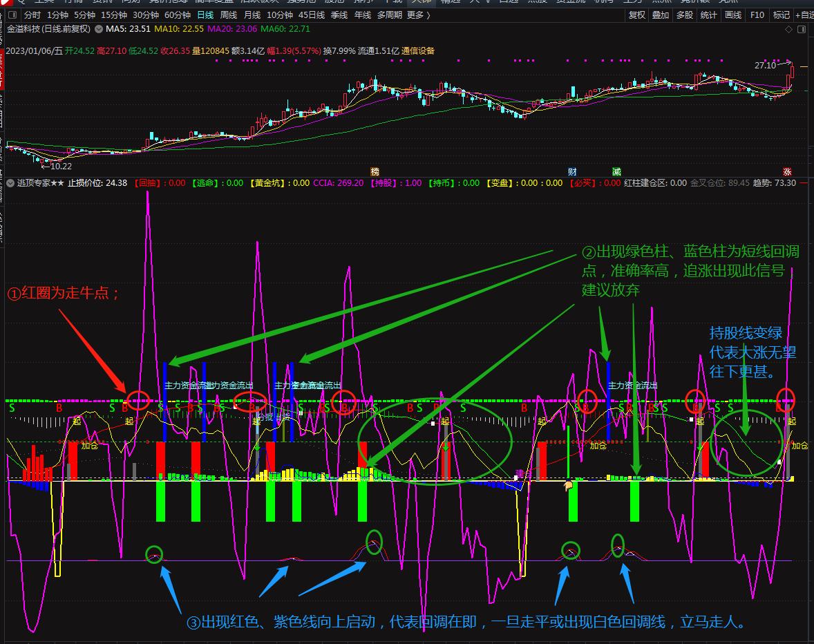The height and width of the screenshot is (644, 814).
Task: Click the 通信设备 sector link
Action: [x=418, y=51]
